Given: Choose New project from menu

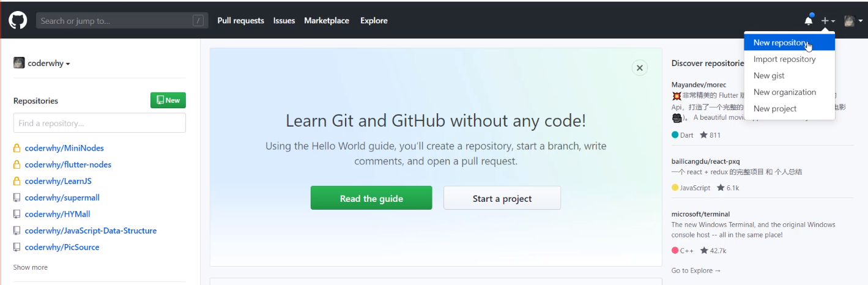Looking at the screenshot, I should pyautogui.click(x=789, y=109).
